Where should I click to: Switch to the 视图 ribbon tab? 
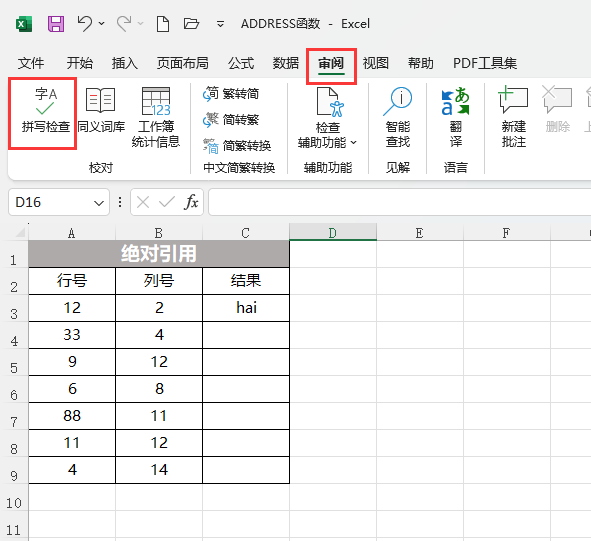tap(375, 63)
